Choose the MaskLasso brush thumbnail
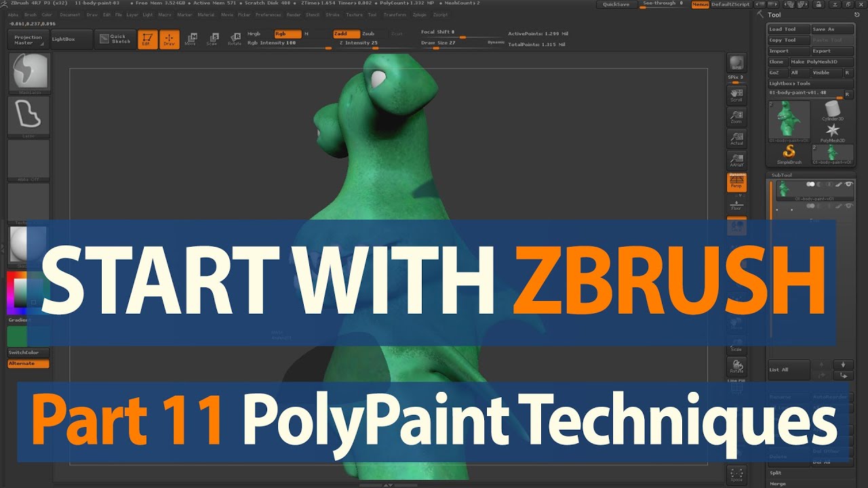This screenshot has width=868, height=488. (28, 72)
